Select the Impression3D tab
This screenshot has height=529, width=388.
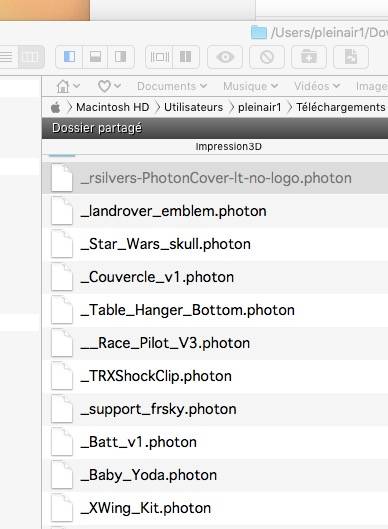228,147
